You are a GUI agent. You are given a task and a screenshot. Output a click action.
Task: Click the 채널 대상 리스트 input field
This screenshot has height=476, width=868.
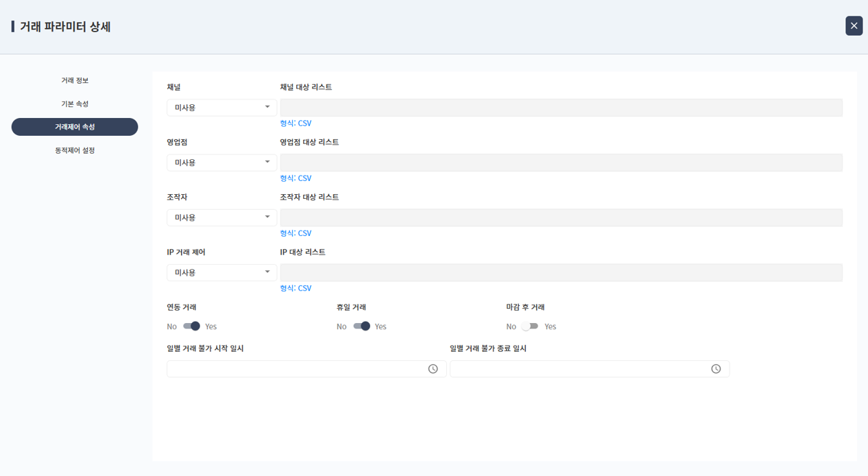[x=561, y=108]
